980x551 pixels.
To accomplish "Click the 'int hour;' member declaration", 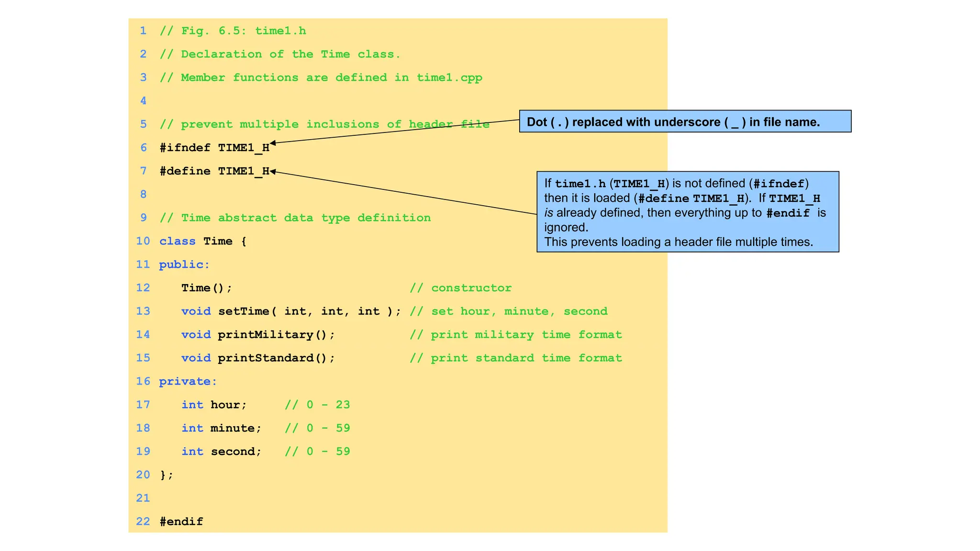I will [214, 405].
